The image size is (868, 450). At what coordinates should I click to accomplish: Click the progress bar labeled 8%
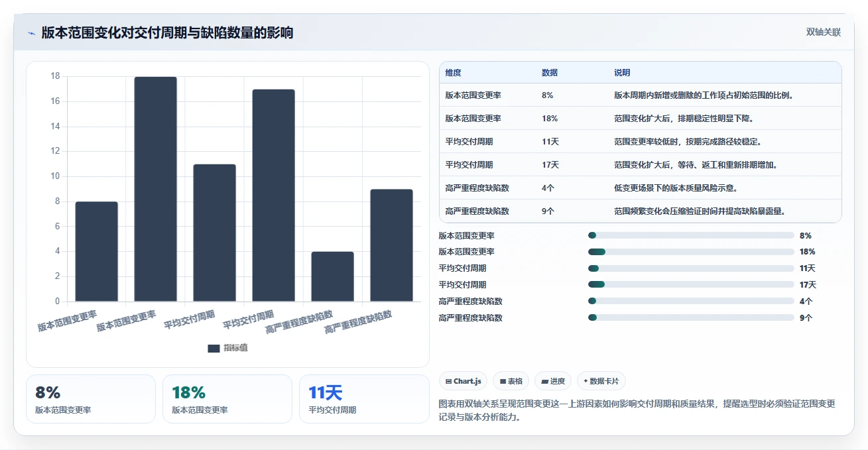click(x=691, y=235)
